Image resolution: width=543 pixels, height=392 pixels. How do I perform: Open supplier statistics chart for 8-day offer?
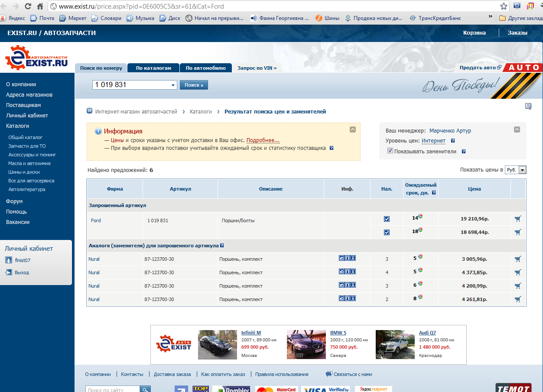420,297
